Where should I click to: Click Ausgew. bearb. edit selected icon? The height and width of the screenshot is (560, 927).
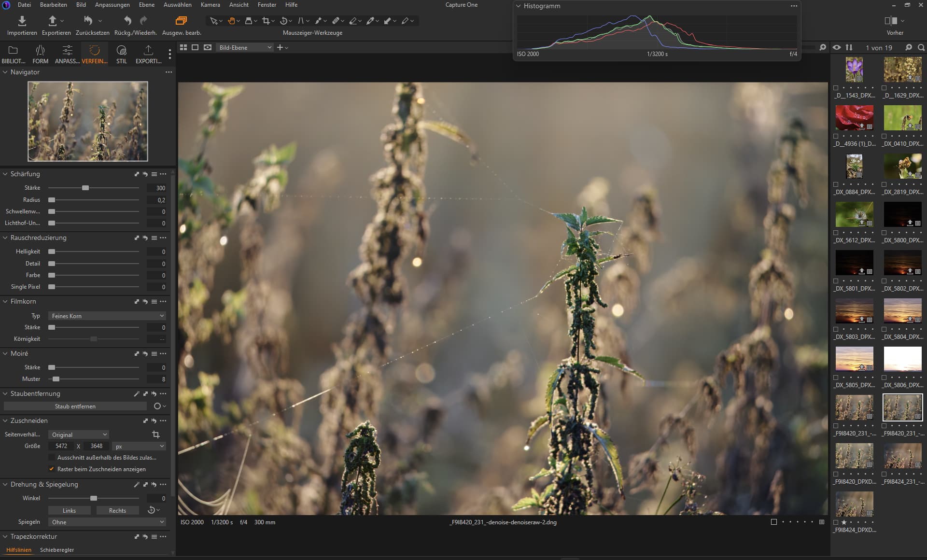coord(181,21)
